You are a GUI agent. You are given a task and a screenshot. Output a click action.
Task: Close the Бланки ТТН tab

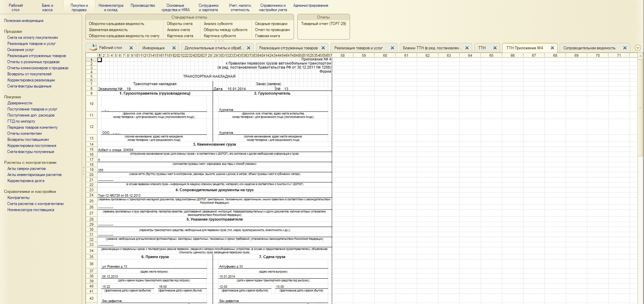click(x=467, y=48)
